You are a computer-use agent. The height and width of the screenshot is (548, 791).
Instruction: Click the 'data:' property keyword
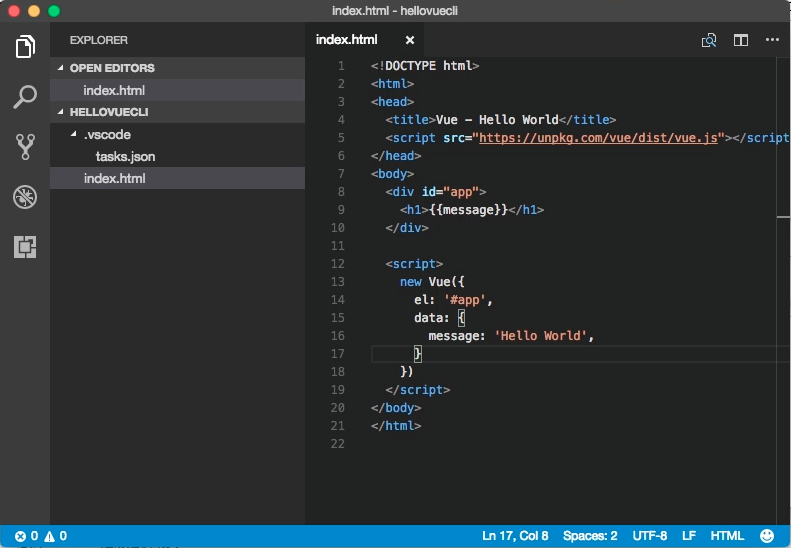tap(431, 318)
